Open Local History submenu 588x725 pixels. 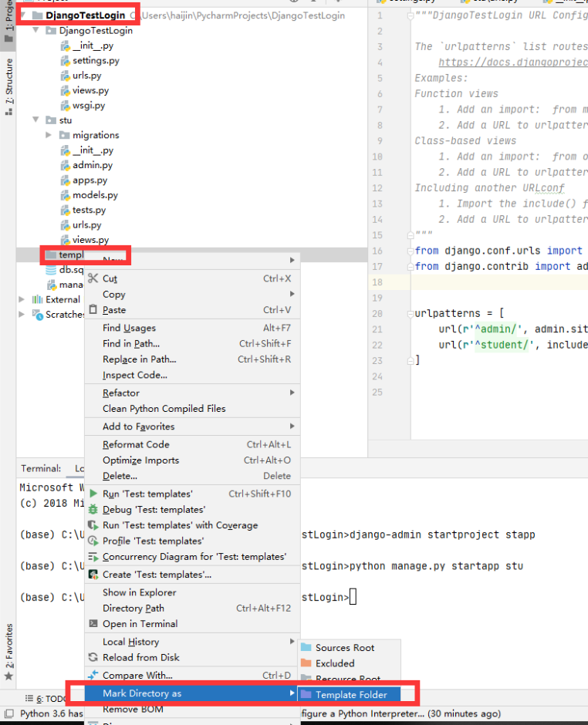click(192, 642)
